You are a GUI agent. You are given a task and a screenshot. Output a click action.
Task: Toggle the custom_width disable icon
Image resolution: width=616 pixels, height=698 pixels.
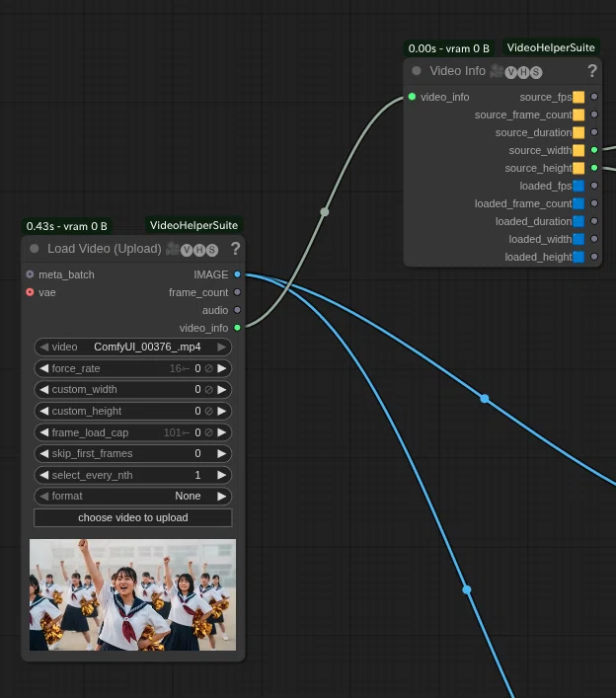click(x=208, y=390)
